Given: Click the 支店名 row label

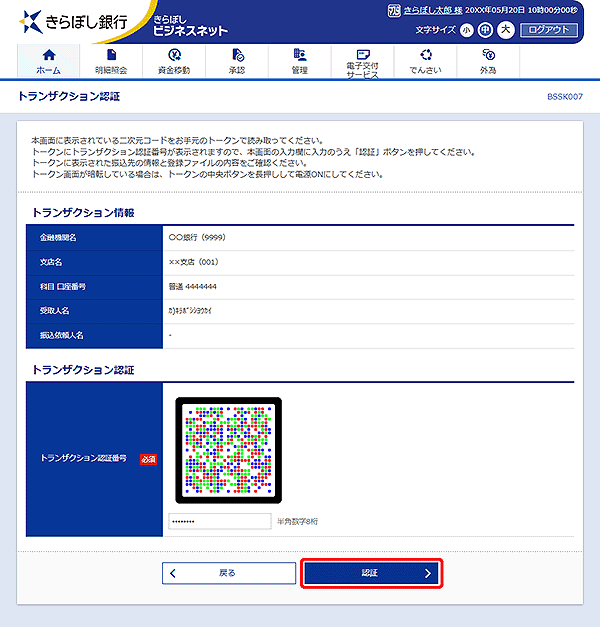Looking at the screenshot, I should tap(51, 262).
